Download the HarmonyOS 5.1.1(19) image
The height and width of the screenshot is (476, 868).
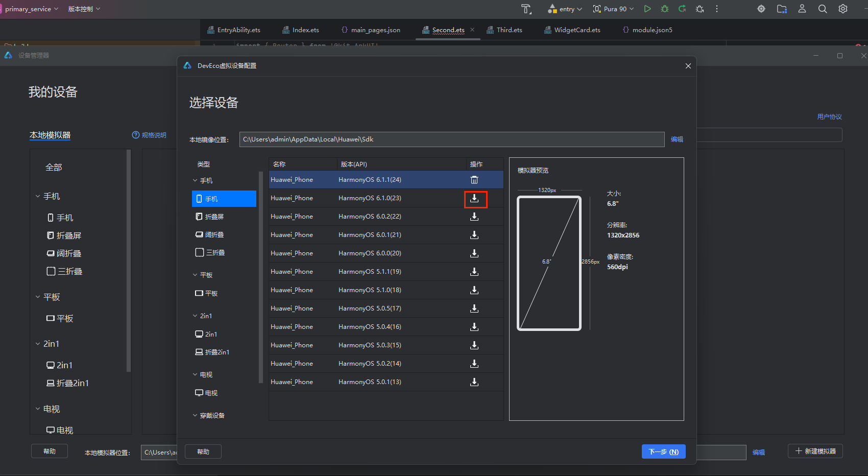474,272
